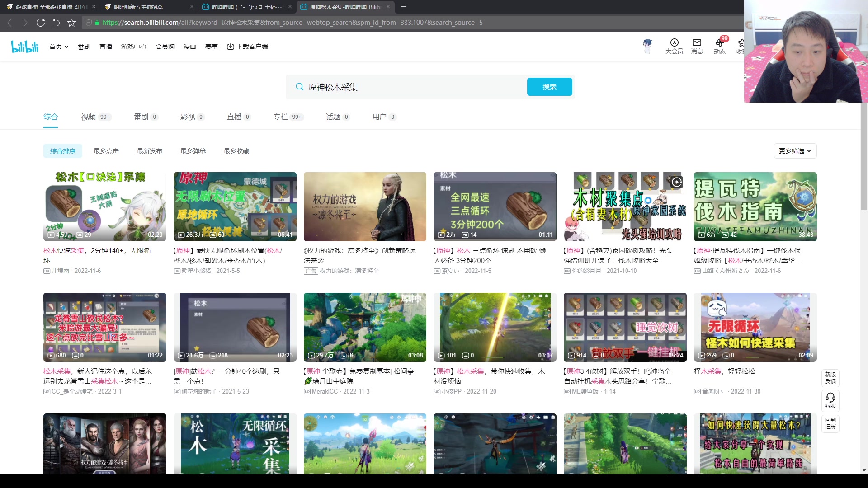Open the 动态 icon with 99 badge
This screenshot has height=488, width=868.
(720, 46)
